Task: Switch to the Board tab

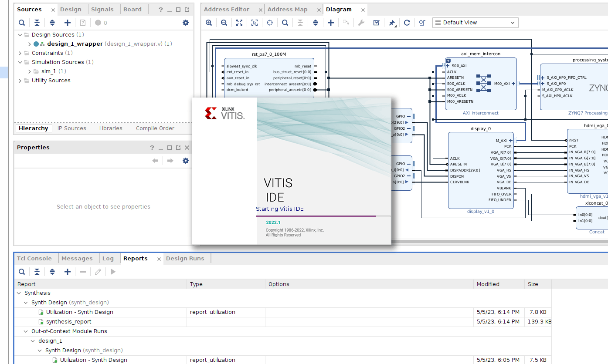Action: pyautogui.click(x=132, y=10)
